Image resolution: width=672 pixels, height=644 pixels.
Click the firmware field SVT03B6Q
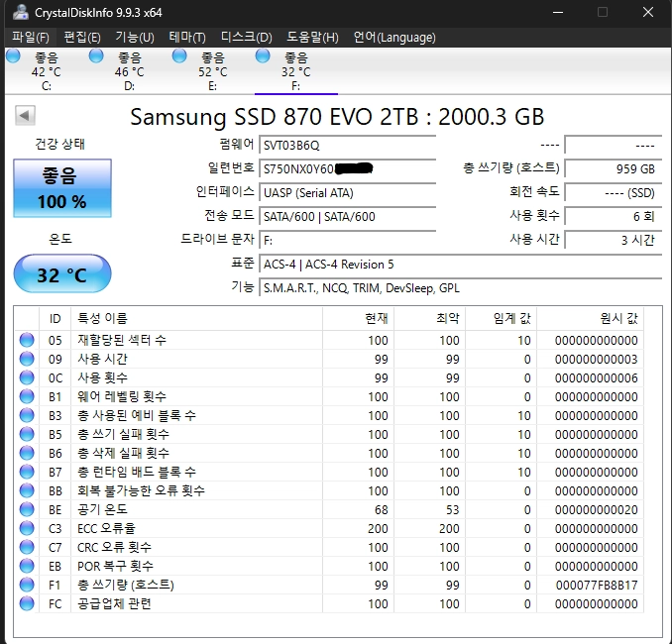point(348,146)
